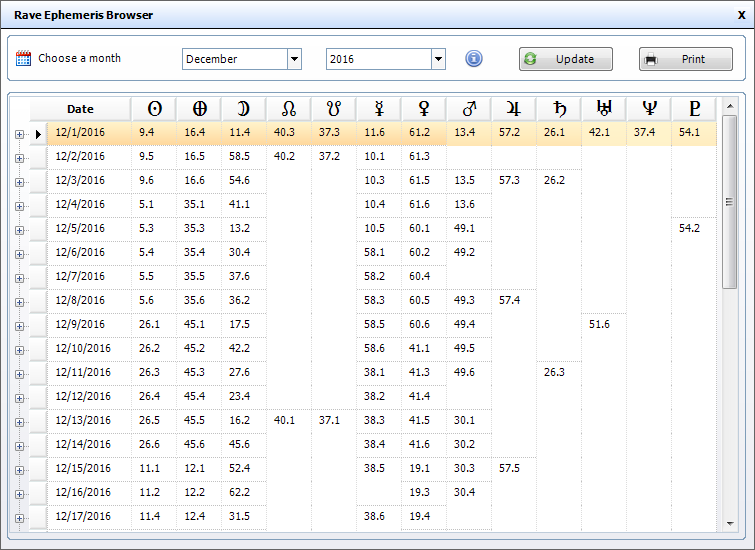The image size is (755, 550).
Task: Expand the 12/11/2016 row
Action: (19, 374)
